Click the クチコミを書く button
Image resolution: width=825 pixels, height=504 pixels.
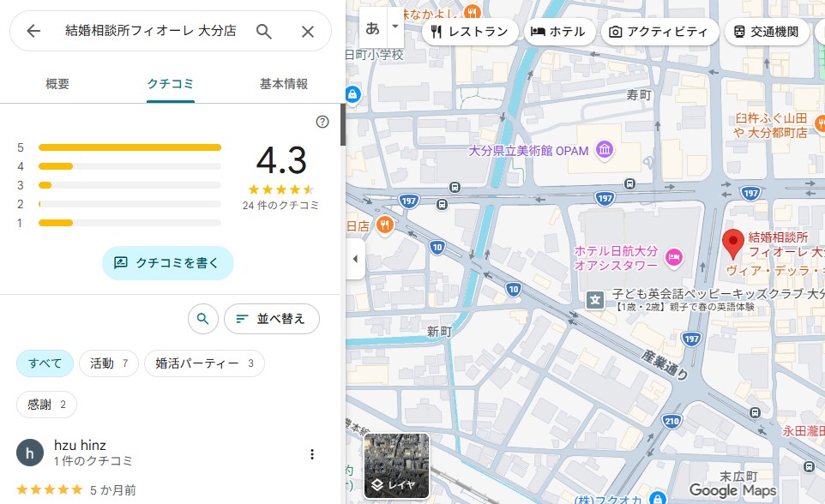168,263
